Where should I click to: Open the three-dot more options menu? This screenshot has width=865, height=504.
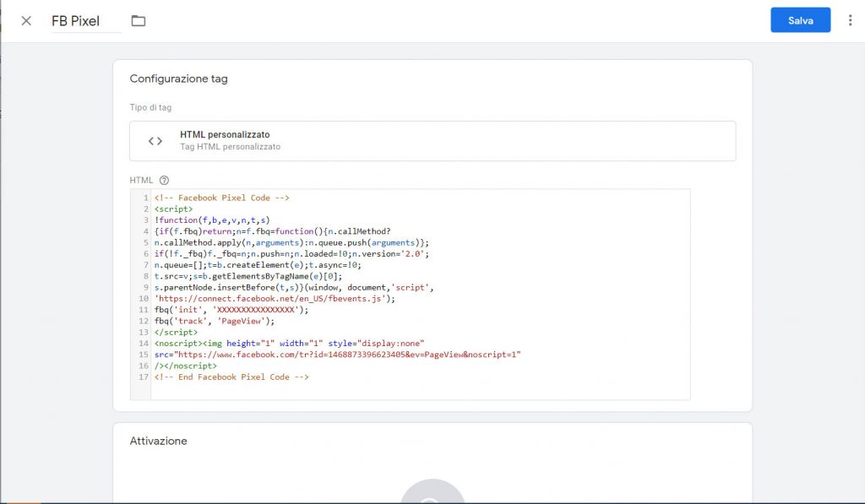850,20
